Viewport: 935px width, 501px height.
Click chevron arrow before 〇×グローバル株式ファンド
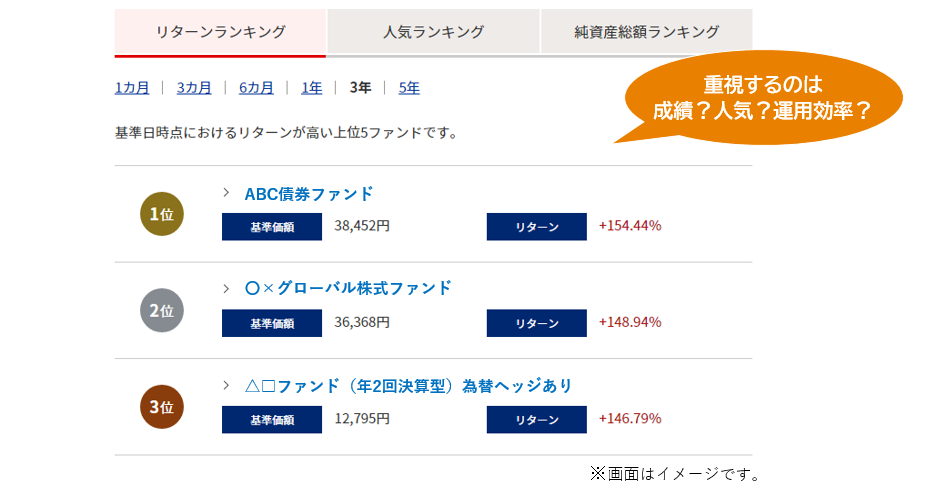coord(226,289)
